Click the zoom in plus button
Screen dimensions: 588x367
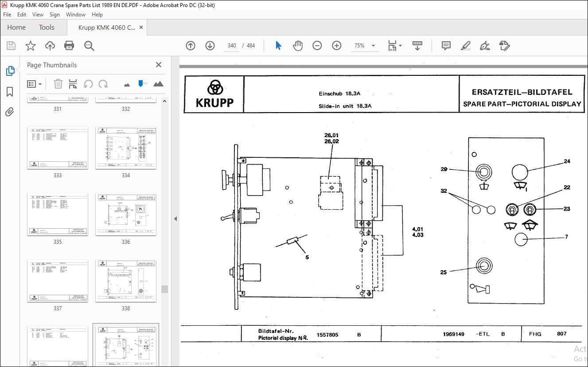click(337, 46)
